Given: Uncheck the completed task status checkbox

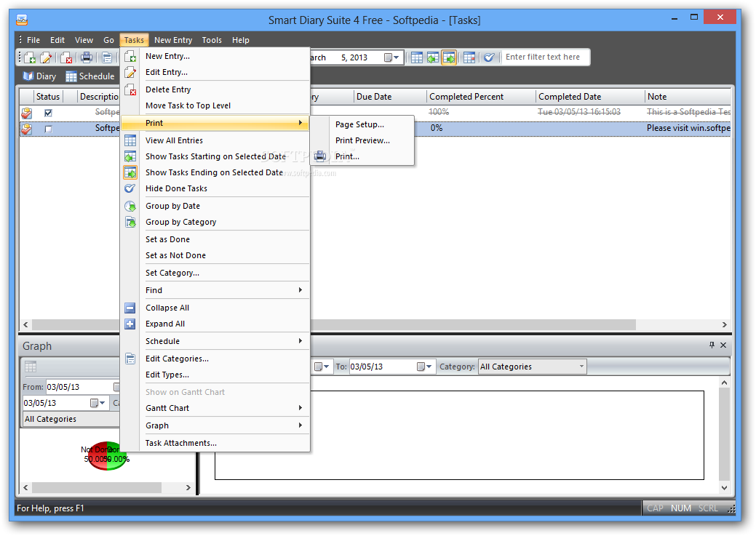Looking at the screenshot, I should tap(48, 113).
